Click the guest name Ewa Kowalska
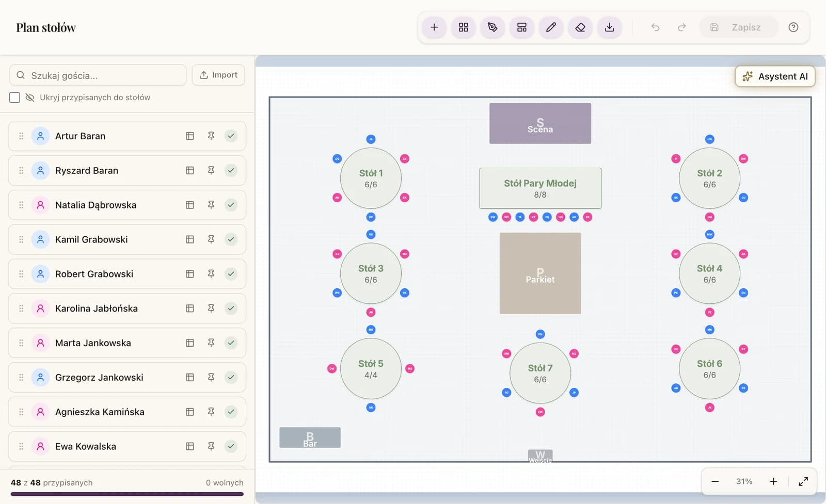The height and width of the screenshot is (504, 826). (86, 446)
